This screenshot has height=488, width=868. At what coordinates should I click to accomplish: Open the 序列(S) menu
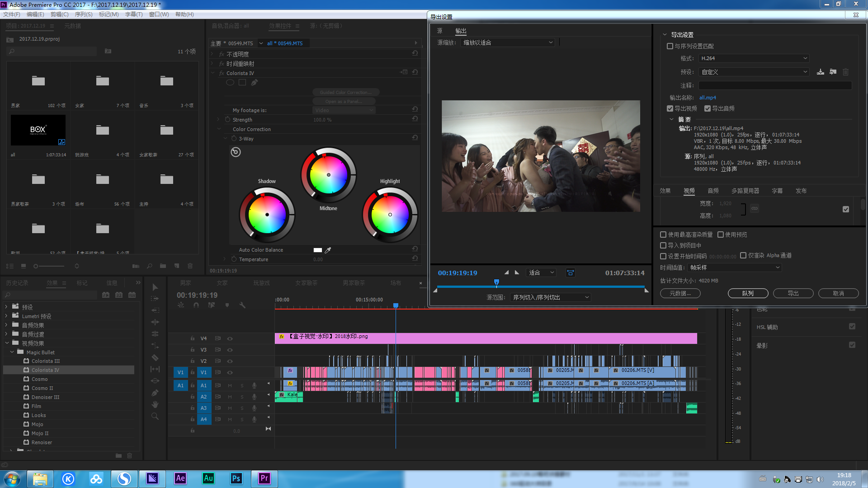point(84,14)
